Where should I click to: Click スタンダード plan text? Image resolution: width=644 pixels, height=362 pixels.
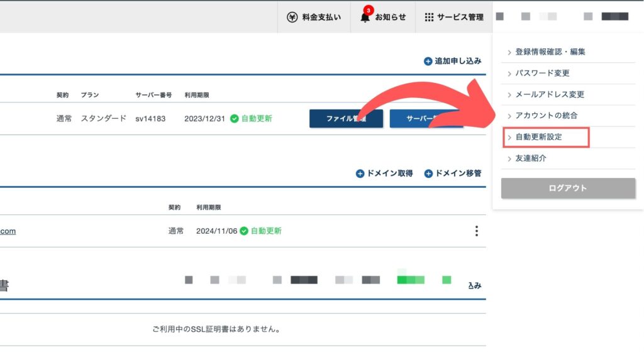pyautogui.click(x=103, y=119)
